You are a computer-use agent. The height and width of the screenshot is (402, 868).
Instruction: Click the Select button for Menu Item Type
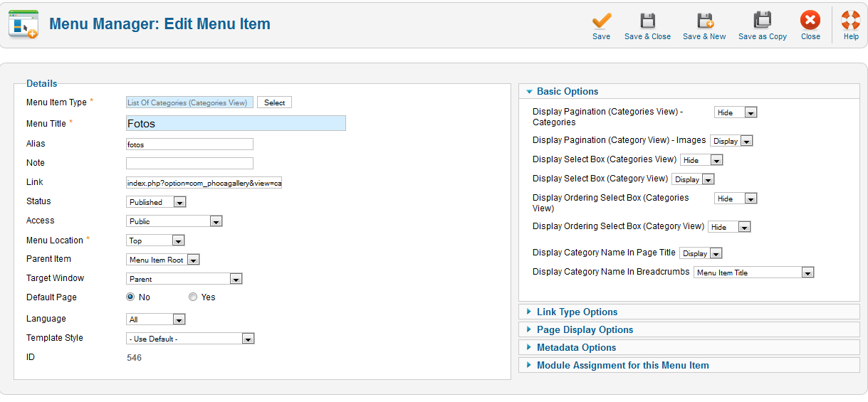[x=274, y=102]
